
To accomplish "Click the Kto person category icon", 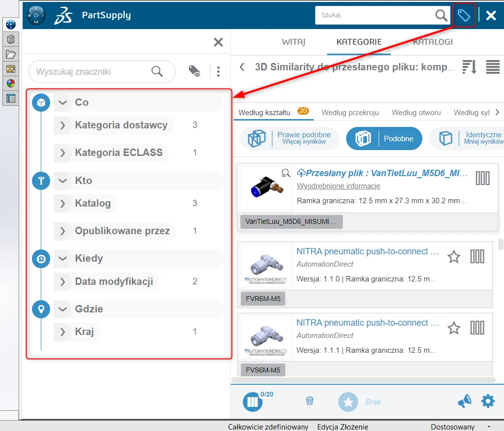I will click(41, 181).
